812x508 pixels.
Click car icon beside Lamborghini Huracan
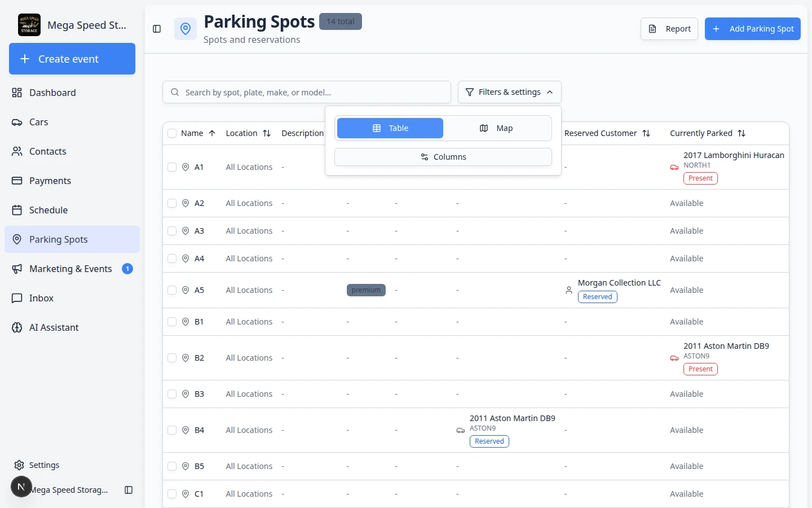pyautogui.click(x=674, y=168)
